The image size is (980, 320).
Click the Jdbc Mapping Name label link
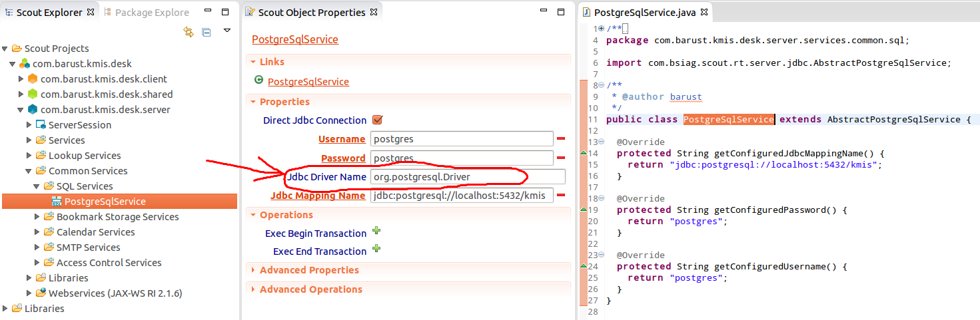pyautogui.click(x=318, y=196)
